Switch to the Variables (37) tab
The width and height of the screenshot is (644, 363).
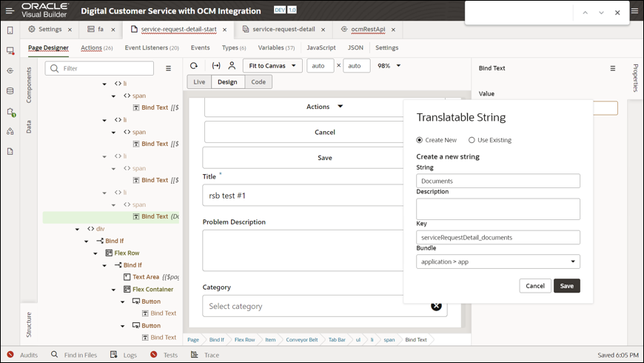276,47
